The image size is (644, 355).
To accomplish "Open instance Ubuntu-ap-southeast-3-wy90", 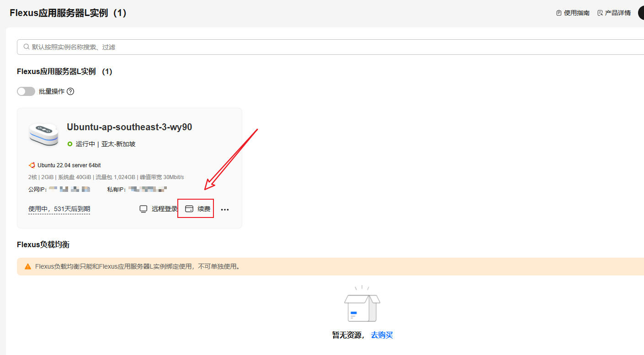I will (x=129, y=127).
